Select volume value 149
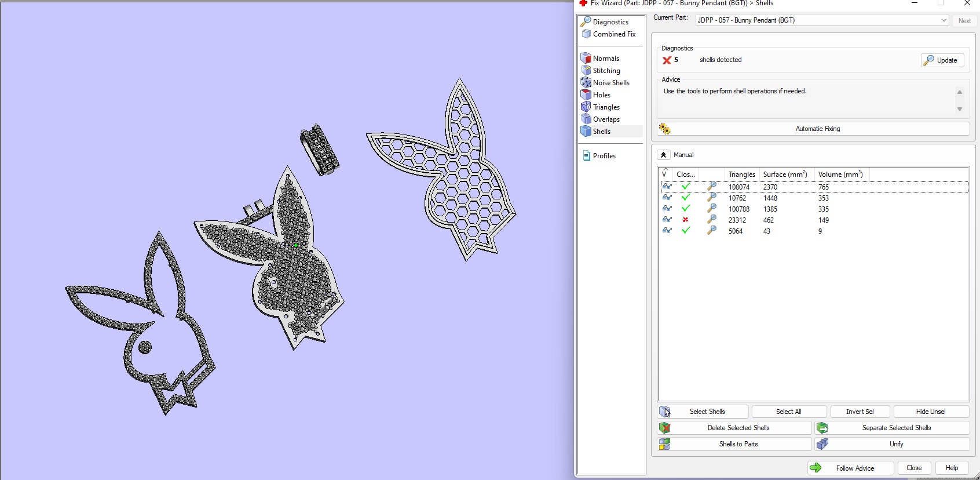 tap(824, 220)
